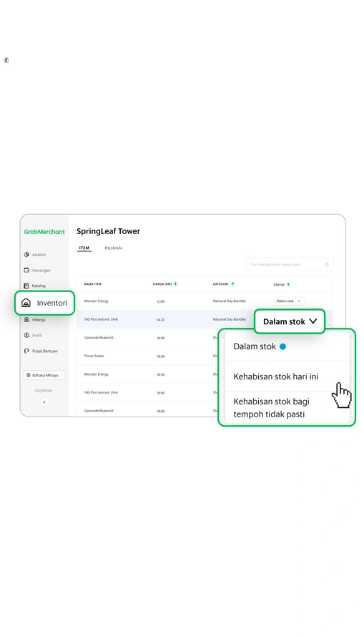Open the Bahasa Melayu language selector
This screenshot has width=364, height=637.
[44, 375]
